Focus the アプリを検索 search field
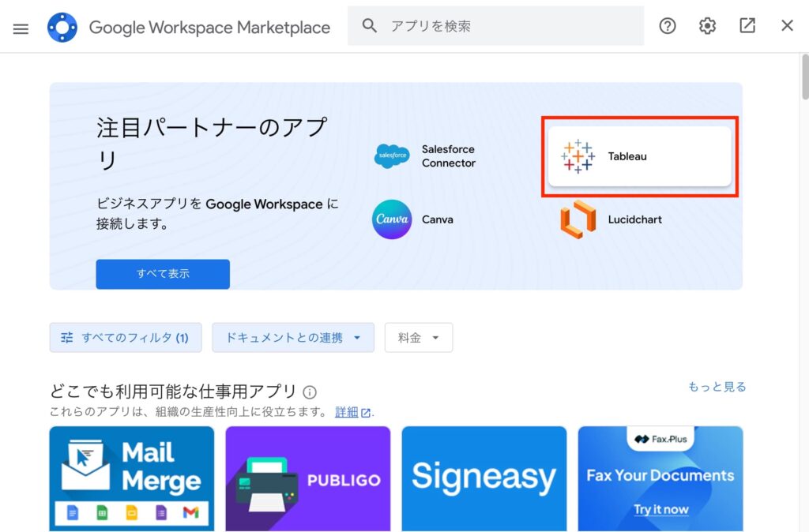Screen dimensions: 809x532 pos(506,26)
